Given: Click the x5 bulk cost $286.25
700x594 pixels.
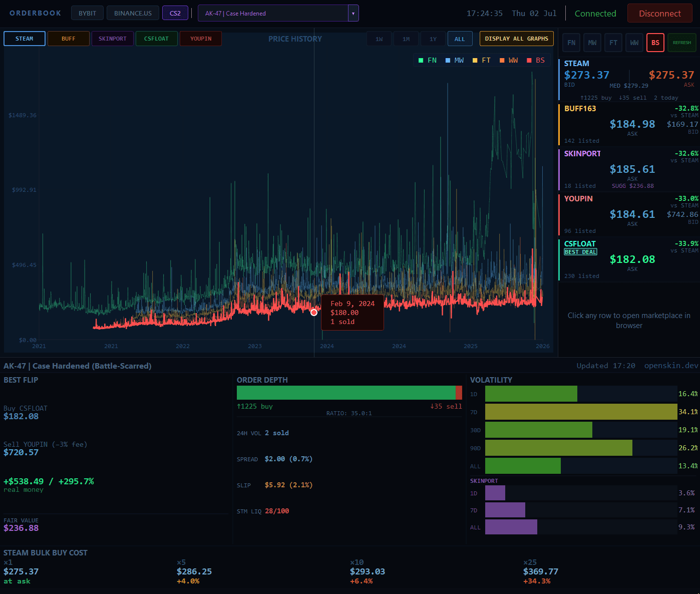Looking at the screenshot, I should [x=194, y=571].
